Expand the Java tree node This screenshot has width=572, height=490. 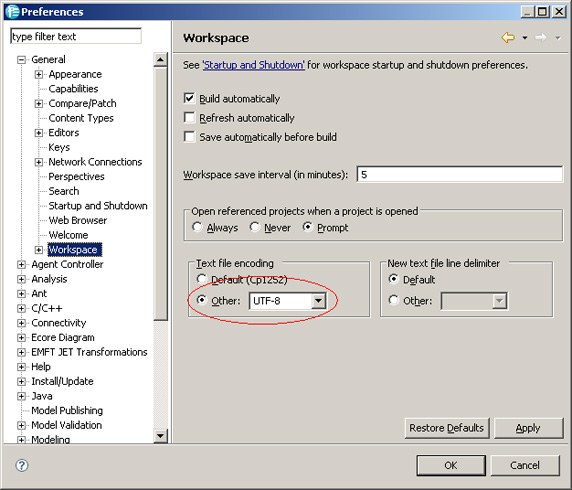click(22, 396)
